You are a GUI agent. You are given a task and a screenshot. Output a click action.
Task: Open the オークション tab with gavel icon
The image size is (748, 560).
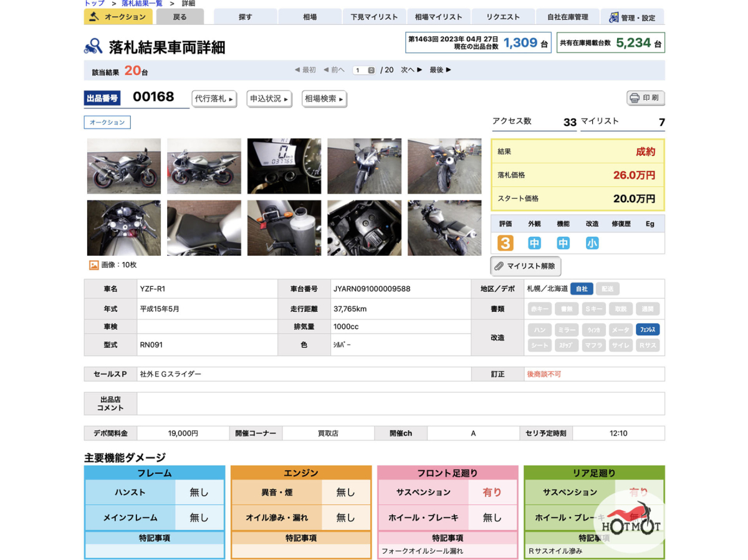pyautogui.click(x=118, y=17)
